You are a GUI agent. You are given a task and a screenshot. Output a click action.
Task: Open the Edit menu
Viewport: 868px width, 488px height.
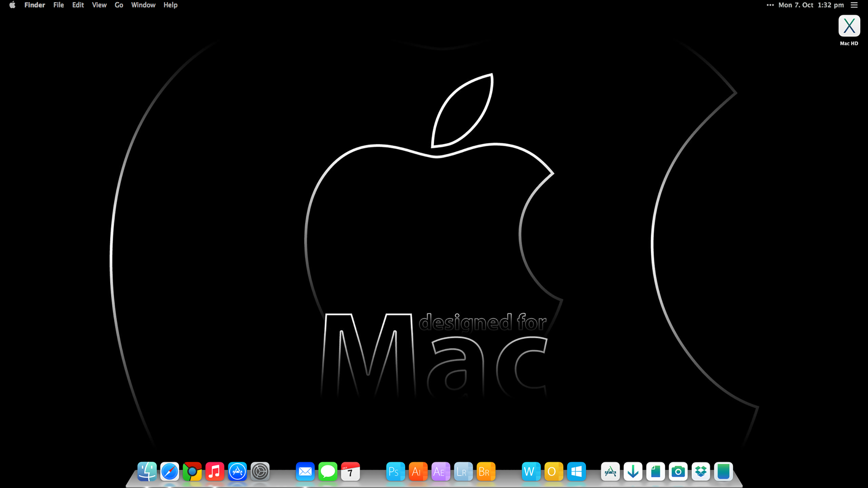click(78, 5)
